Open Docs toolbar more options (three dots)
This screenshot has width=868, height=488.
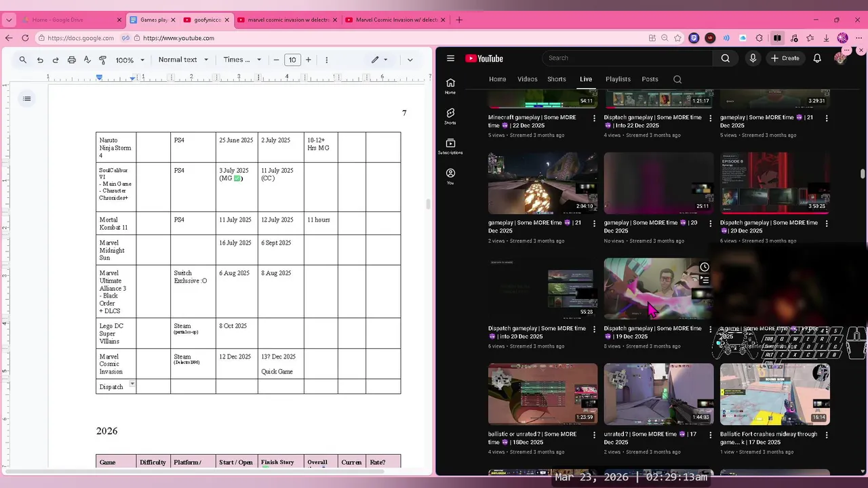click(x=326, y=60)
